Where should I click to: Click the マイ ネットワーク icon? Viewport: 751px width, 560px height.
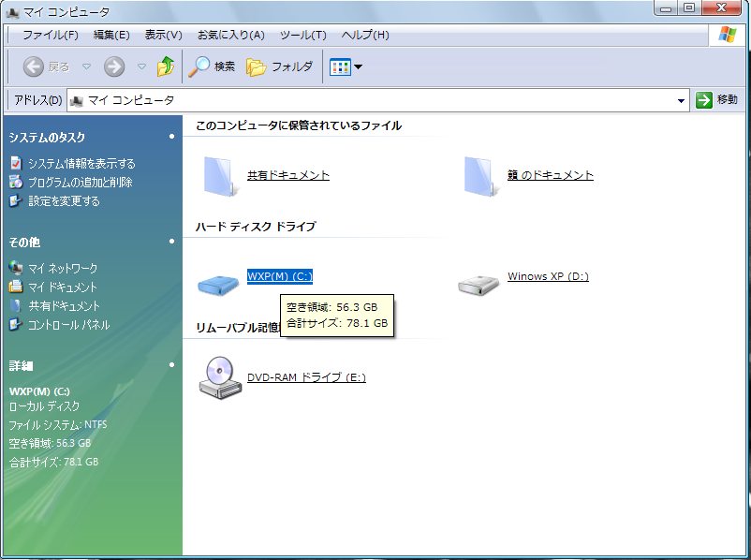tap(16, 267)
